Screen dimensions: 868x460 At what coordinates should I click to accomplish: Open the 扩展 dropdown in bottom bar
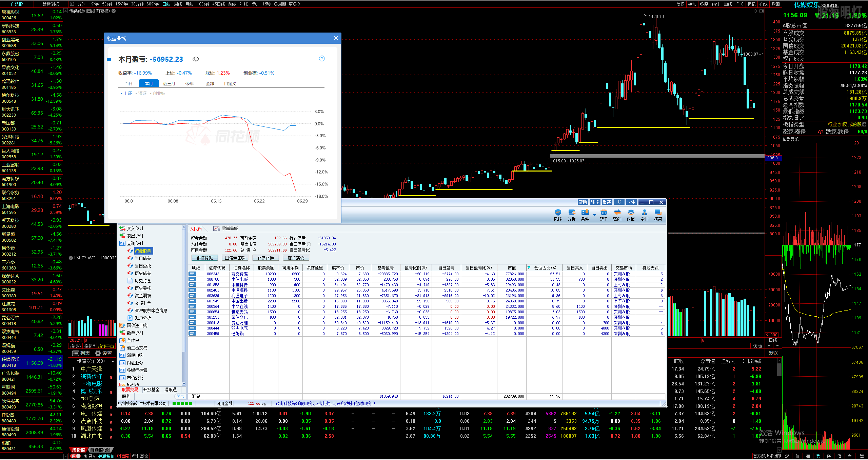(x=90, y=456)
